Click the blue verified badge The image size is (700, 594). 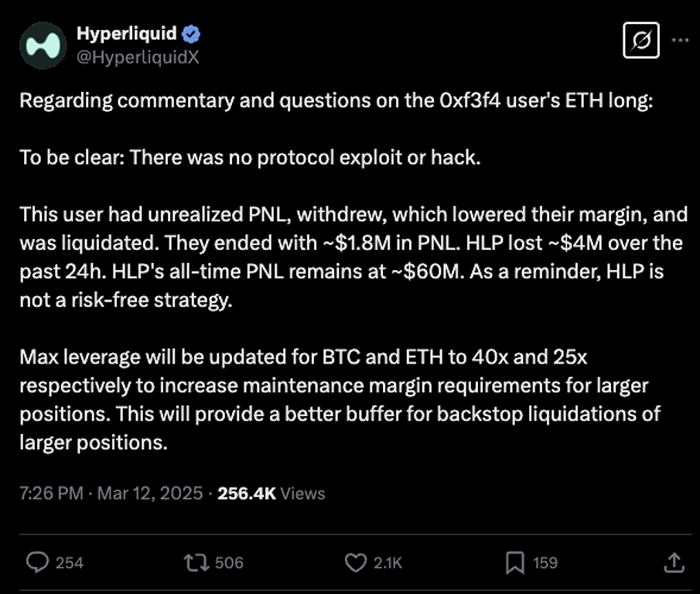192,34
